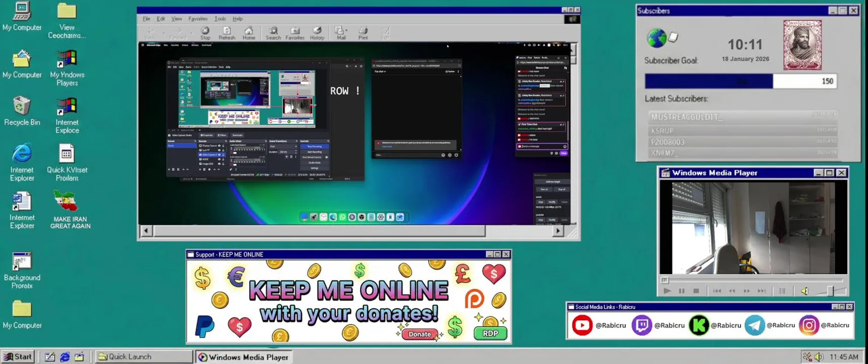868x364 pixels.
Task: Click the YouTube @Rabicru icon
Action: (x=582, y=325)
